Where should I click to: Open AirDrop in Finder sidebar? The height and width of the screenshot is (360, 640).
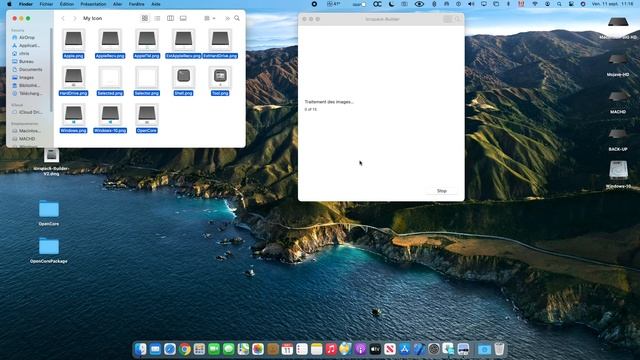pos(27,38)
